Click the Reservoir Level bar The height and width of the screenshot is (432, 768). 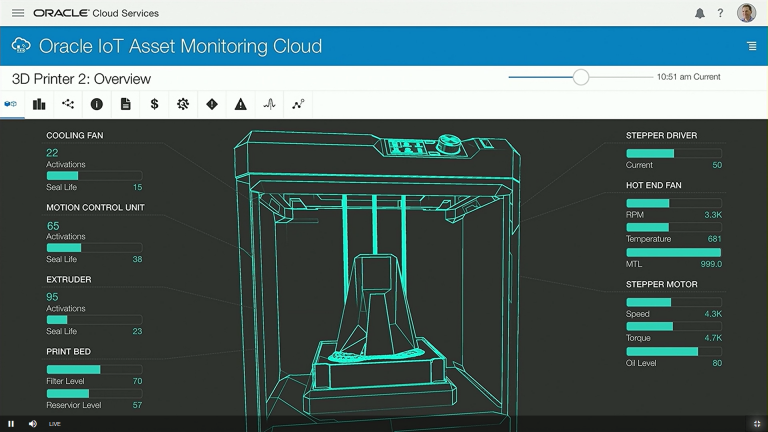[x=94, y=393]
